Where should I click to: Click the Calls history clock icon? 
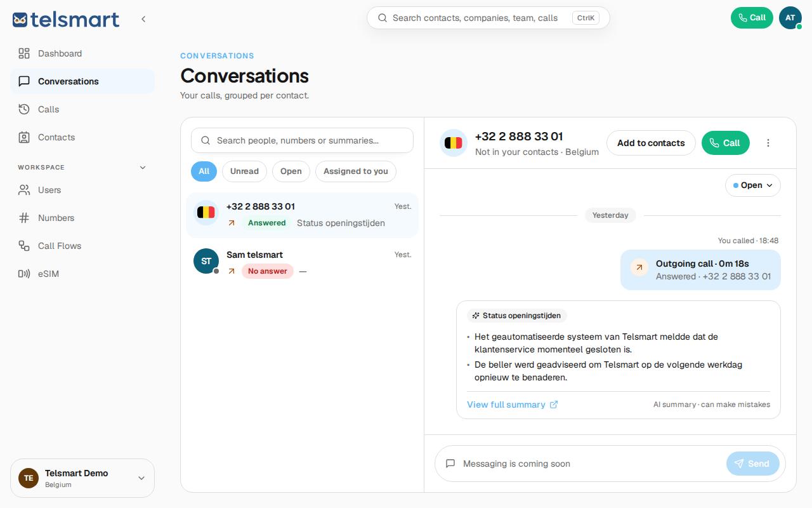pos(24,109)
